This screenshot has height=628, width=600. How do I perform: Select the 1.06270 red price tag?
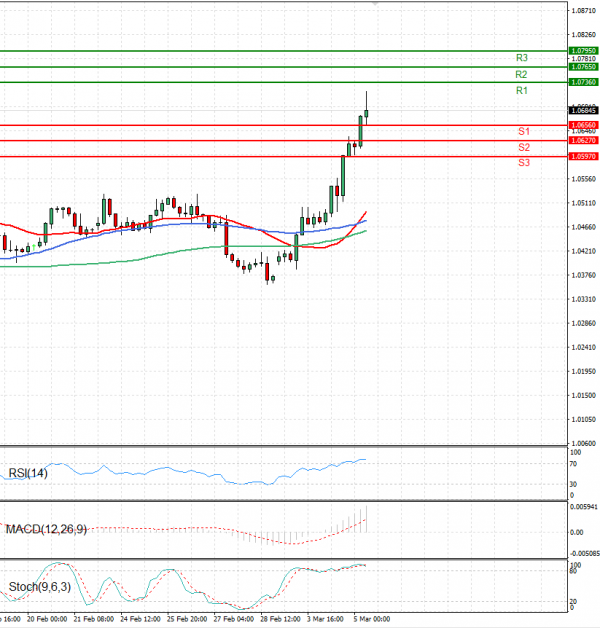click(x=583, y=141)
